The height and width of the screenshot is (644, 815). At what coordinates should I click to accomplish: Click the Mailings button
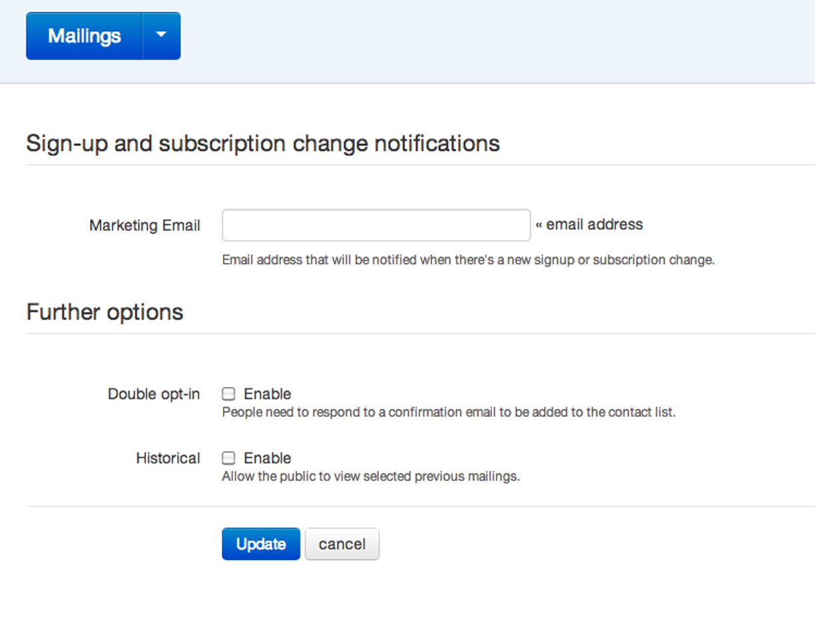(x=84, y=36)
